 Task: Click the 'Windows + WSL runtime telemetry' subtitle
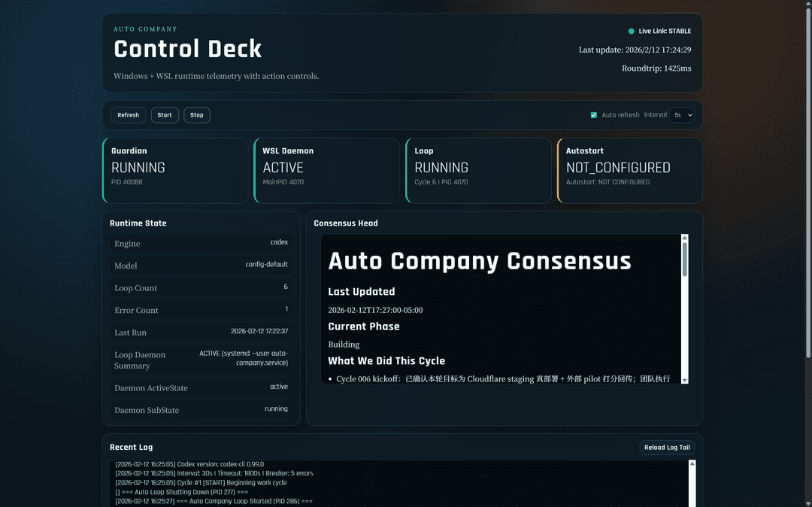216,76
